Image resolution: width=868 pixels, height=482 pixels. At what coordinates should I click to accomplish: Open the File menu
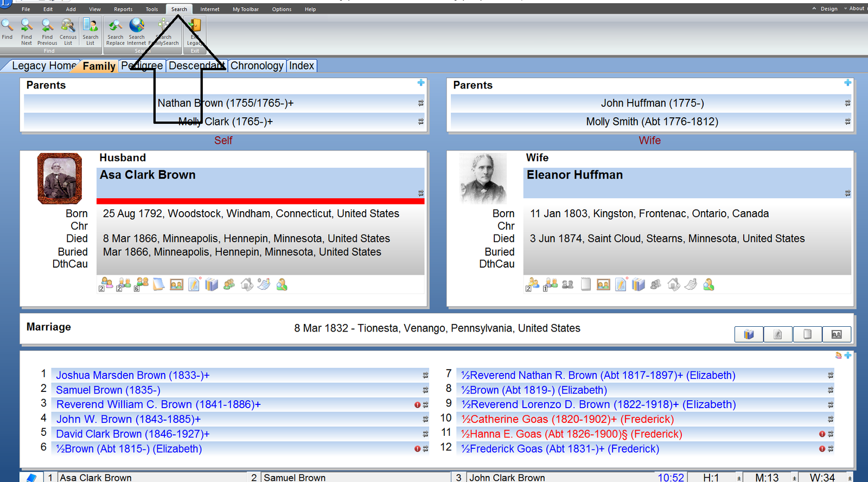(x=26, y=9)
